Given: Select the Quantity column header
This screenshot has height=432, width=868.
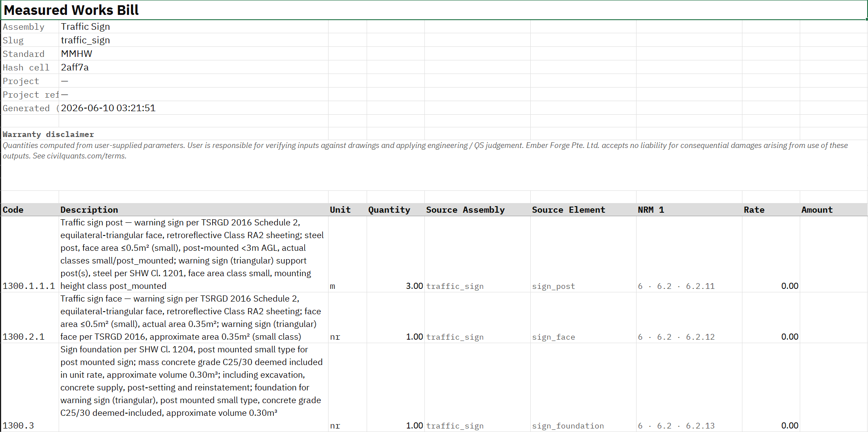Looking at the screenshot, I should pos(395,210).
